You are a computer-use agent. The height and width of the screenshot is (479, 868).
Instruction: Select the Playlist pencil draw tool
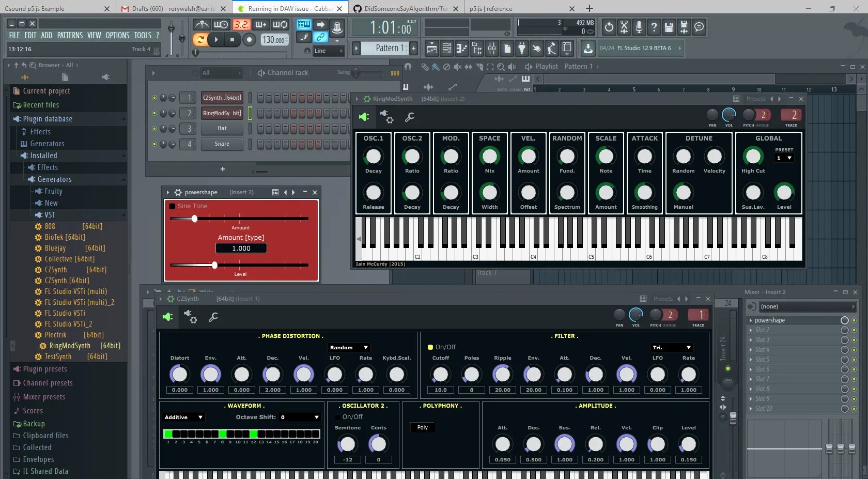pyautogui.click(x=425, y=67)
